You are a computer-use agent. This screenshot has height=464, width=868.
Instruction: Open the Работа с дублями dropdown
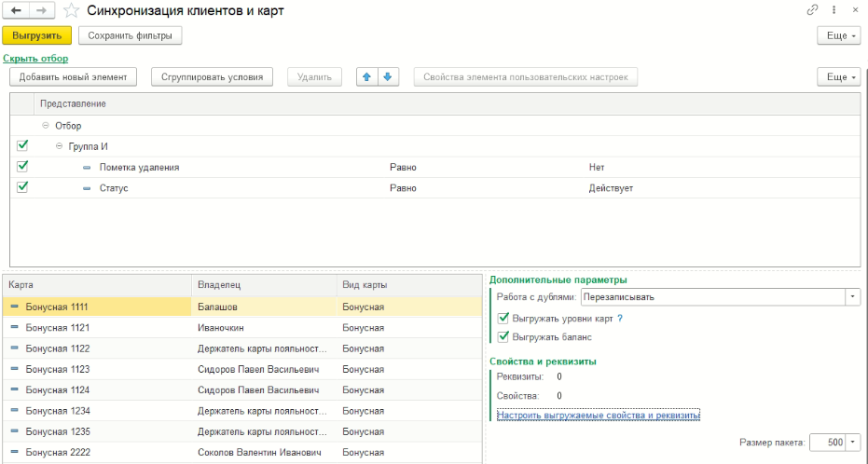pos(852,297)
